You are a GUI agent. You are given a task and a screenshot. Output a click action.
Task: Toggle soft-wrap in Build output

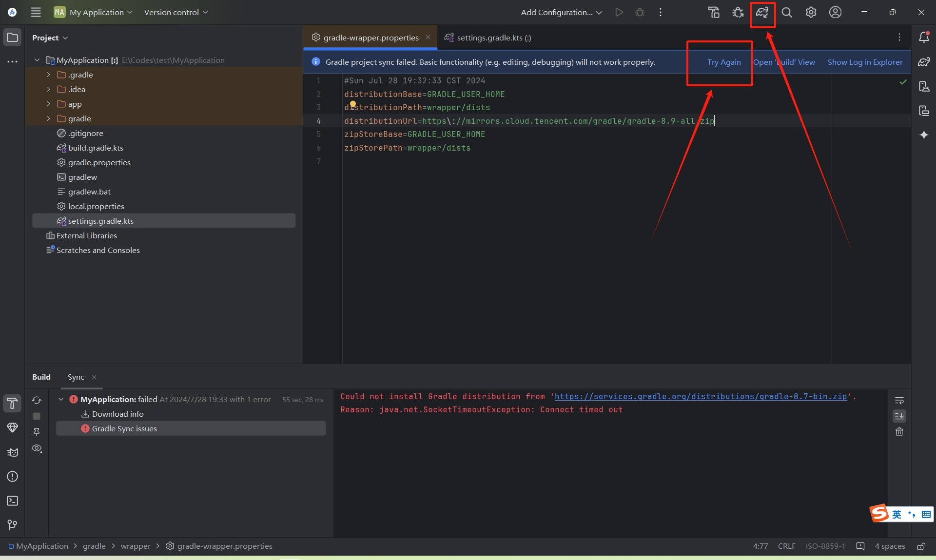pos(899,400)
